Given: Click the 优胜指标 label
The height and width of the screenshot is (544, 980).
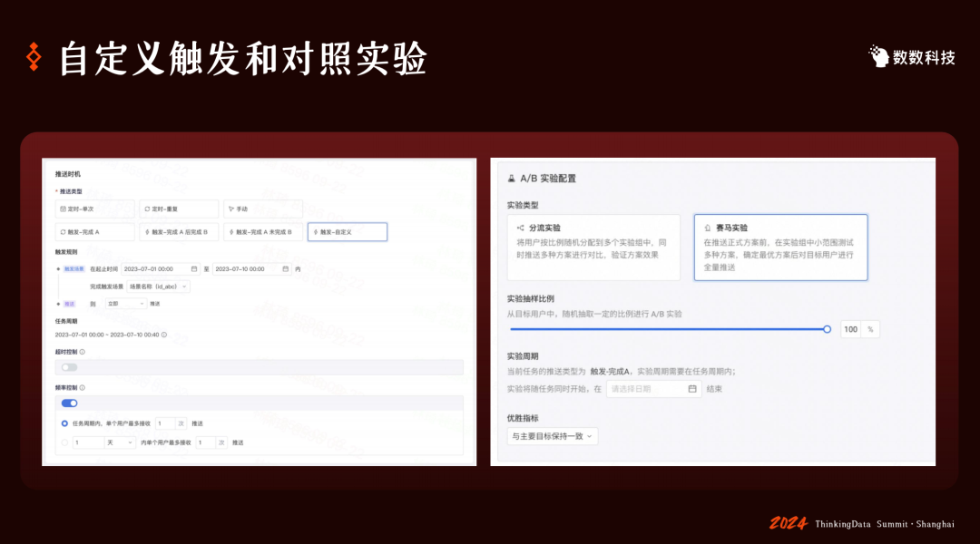Looking at the screenshot, I should [x=523, y=418].
